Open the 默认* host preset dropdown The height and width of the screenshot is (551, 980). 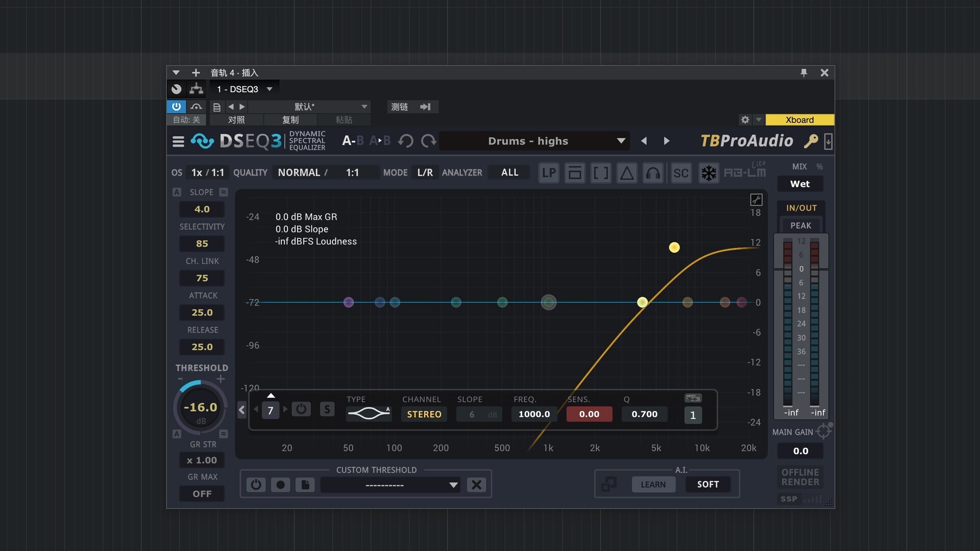[309, 107]
